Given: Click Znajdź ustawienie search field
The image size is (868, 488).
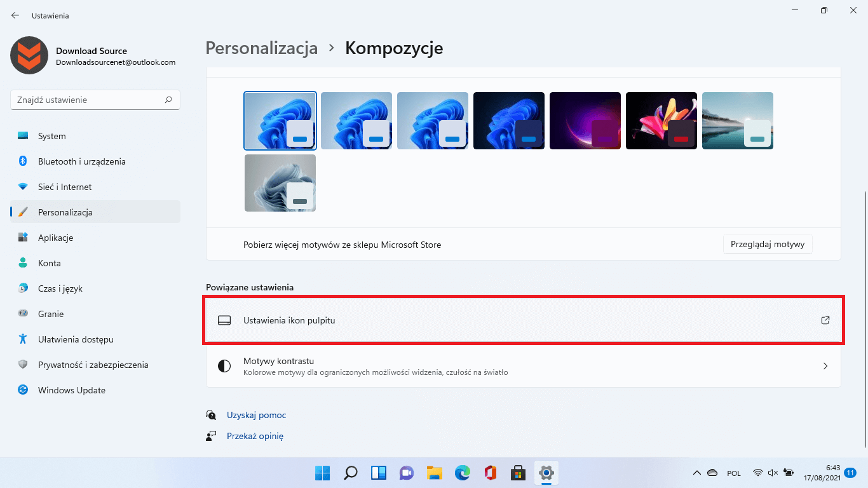Looking at the screenshot, I should (95, 100).
